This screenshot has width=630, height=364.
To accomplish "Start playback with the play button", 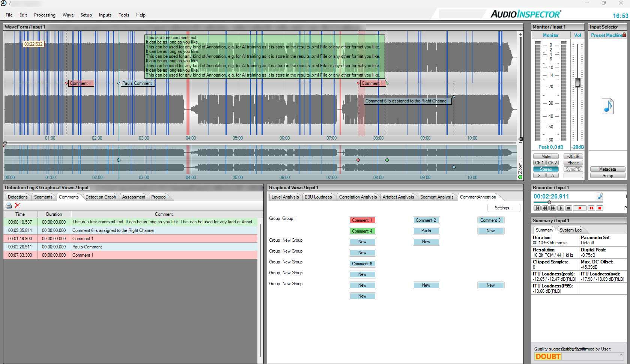I will (561, 208).
